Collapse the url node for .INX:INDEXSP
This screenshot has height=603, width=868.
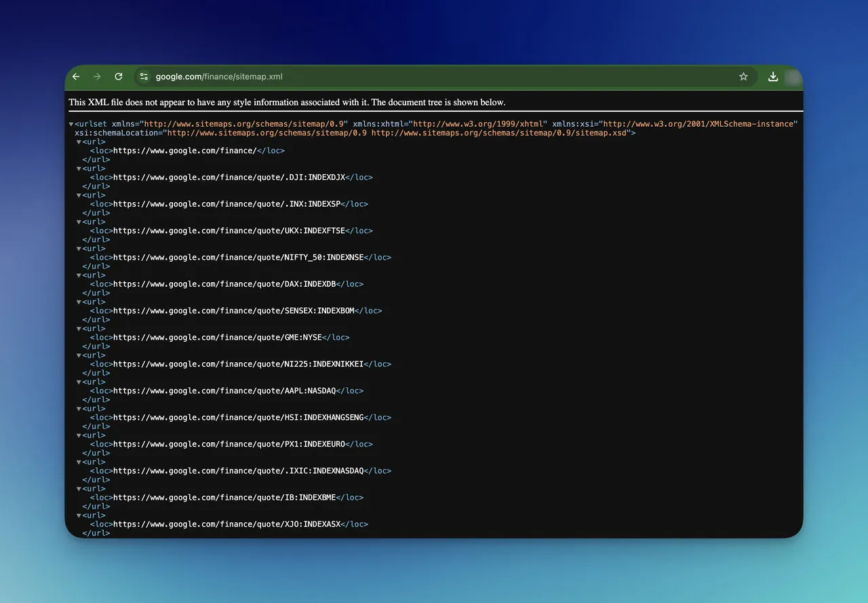79,195
